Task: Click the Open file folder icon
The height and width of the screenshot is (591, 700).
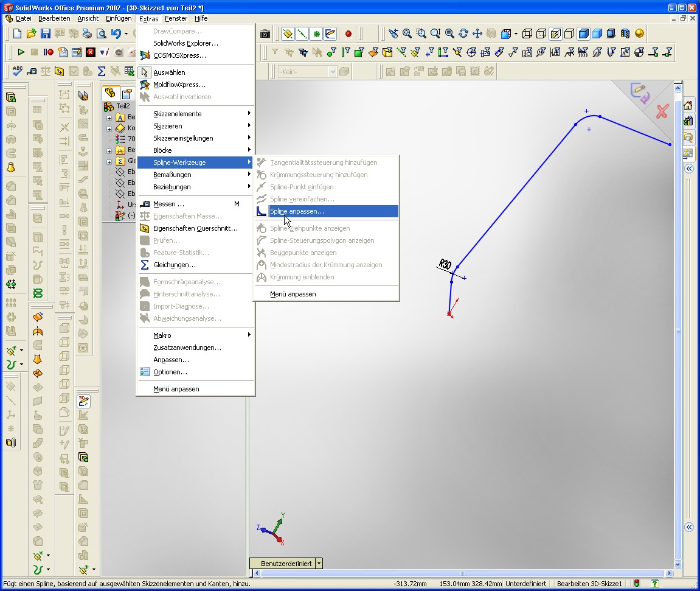Action: (31, 33)
